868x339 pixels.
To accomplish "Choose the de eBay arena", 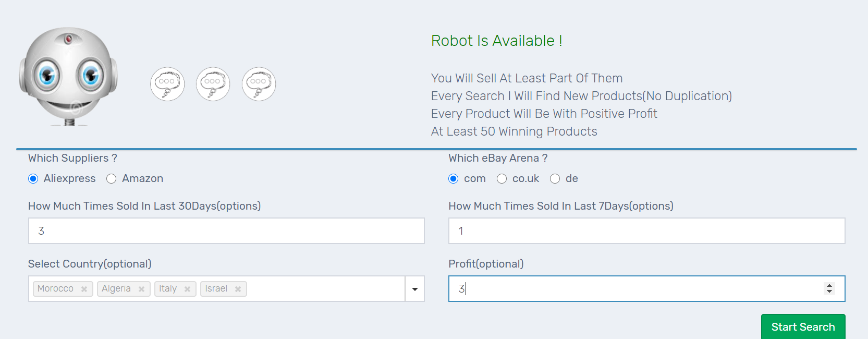I will pyautogui.click(x=555, y=179).
